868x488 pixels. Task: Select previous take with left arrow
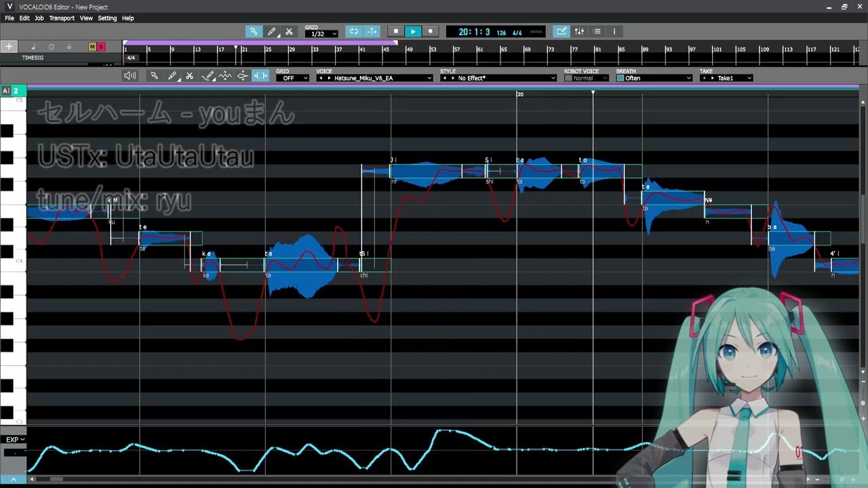[704, 78]
